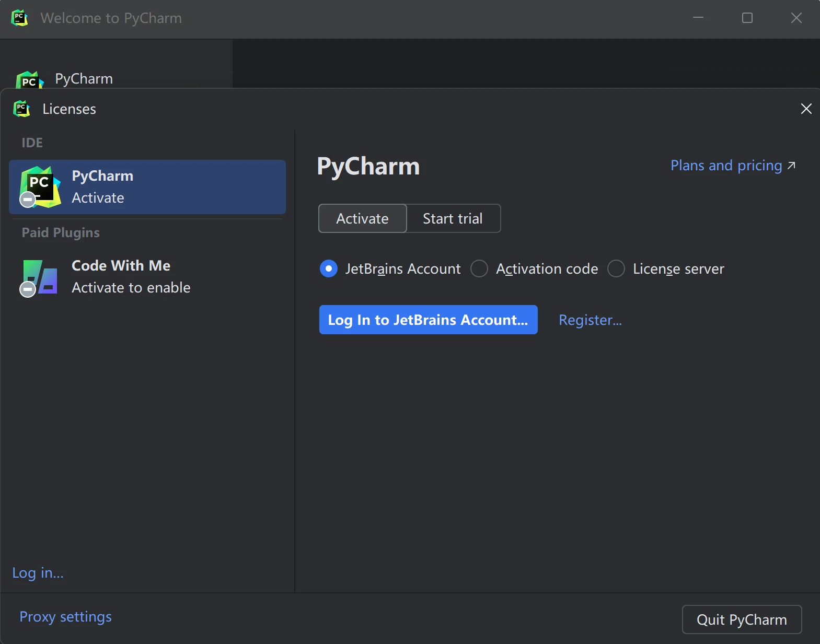Switch to the Activate tab
The width and height of the screenshot is (820, 644).
pos(362,218)
